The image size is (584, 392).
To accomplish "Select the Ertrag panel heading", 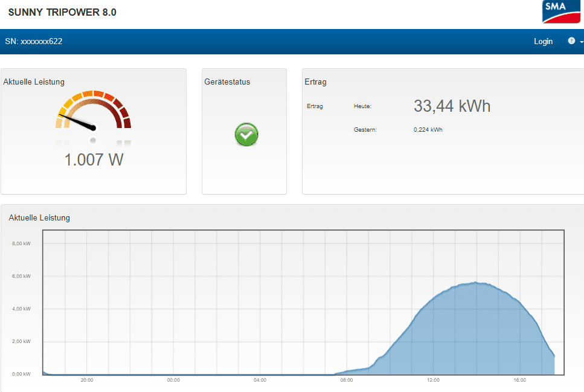I will (x=315, y=82).
